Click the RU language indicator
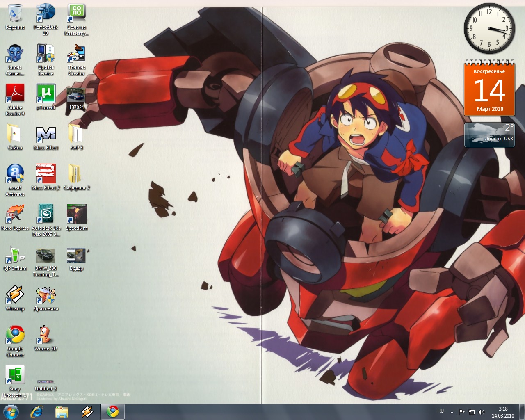The height and width of the screenshot is (420, 525). [441, 411]
